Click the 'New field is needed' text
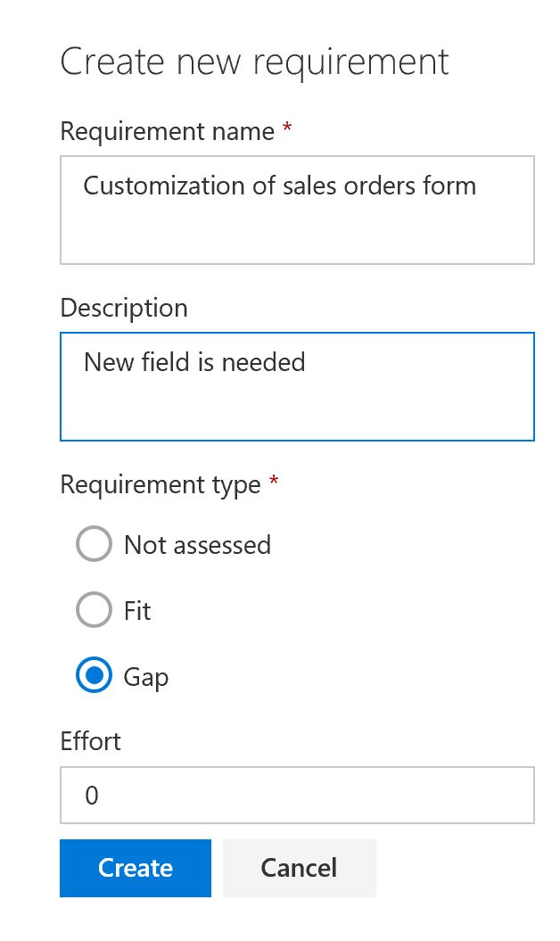Screen dimensions: 560x941 pos(194,362)
